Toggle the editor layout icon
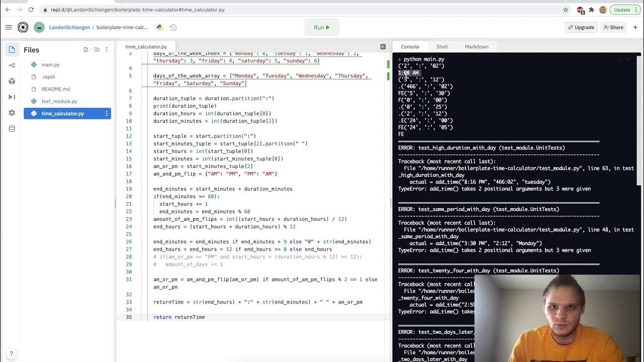Image resolution: width=644 pixels, height=362 pixels. point(383,46)
